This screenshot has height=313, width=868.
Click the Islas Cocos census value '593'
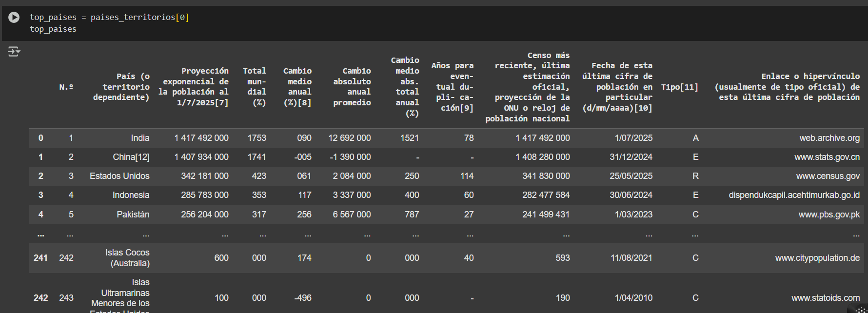[563, 258]
